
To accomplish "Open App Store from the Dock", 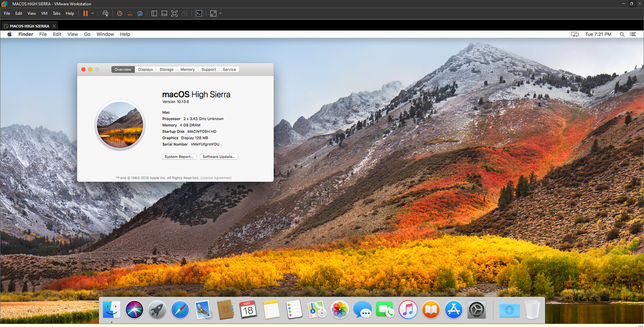I will [x=454, y=309].
